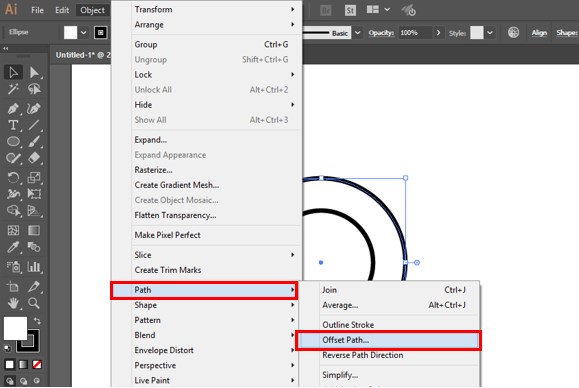Choose Offset Path from Path submenu

(388, 340)
